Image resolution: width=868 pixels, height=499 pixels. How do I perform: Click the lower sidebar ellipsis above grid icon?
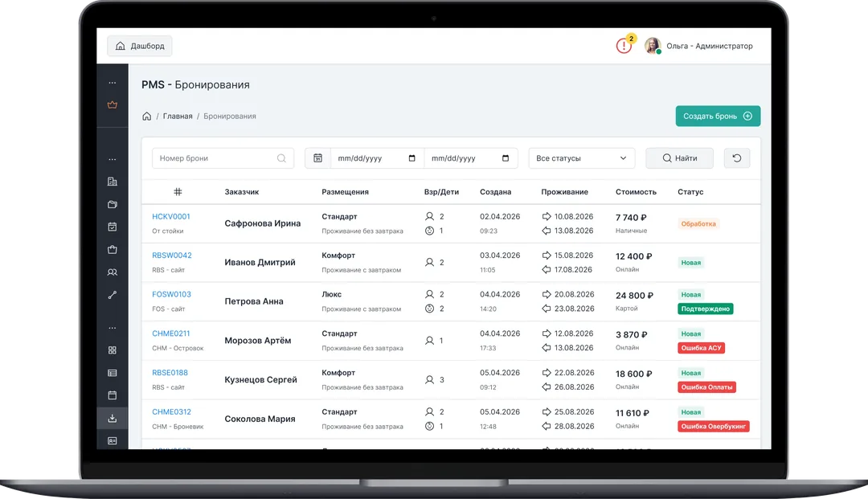tap(113, 328)
